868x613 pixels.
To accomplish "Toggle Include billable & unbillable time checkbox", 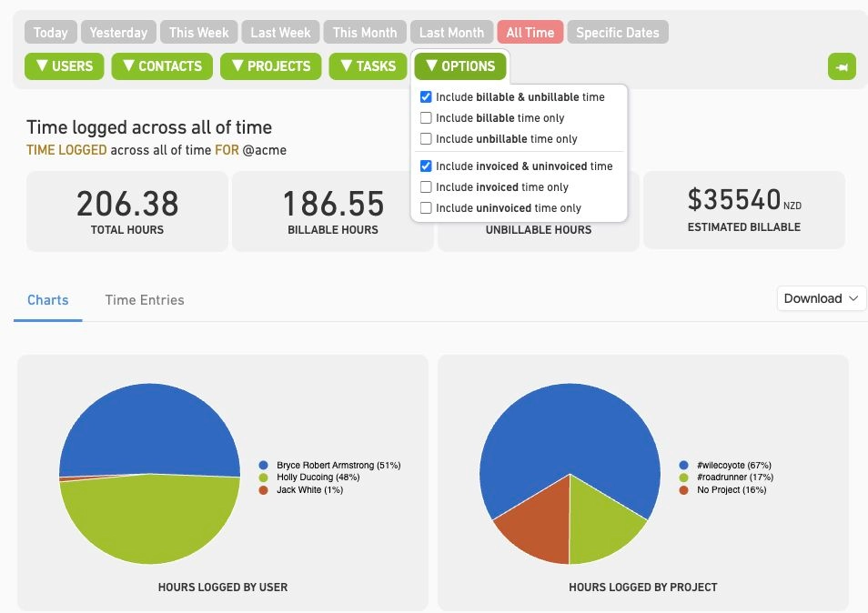I will coord(426,96).
